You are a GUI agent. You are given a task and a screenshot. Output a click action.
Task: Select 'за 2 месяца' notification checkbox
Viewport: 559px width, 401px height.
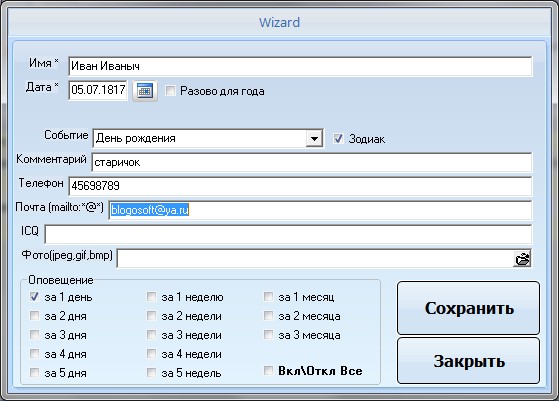268,315
